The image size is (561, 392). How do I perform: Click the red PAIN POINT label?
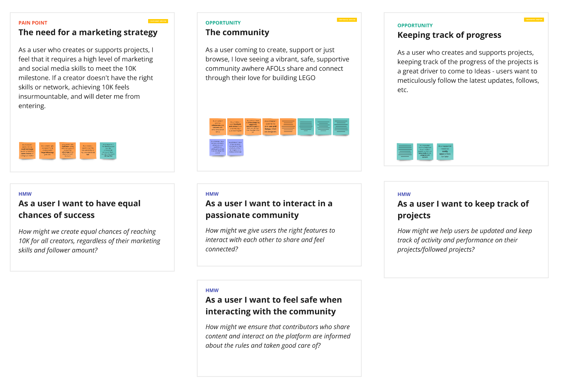pos(33,23)
